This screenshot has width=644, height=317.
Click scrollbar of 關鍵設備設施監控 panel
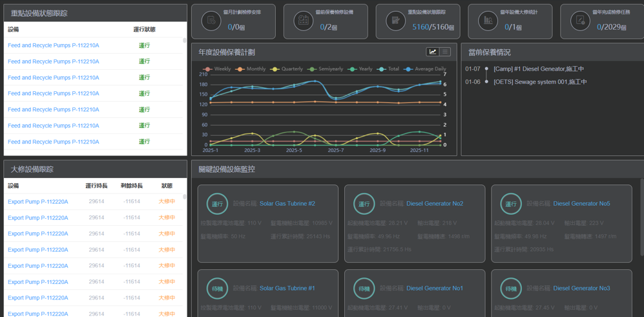642,217
